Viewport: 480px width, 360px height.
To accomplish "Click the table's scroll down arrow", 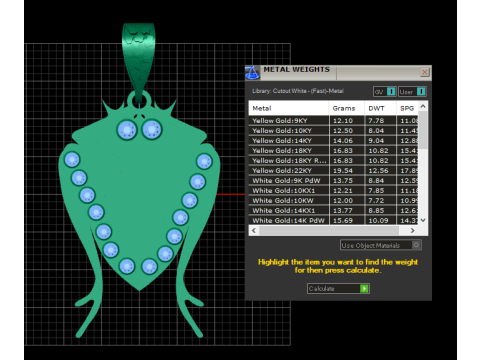I will (423, 220).
